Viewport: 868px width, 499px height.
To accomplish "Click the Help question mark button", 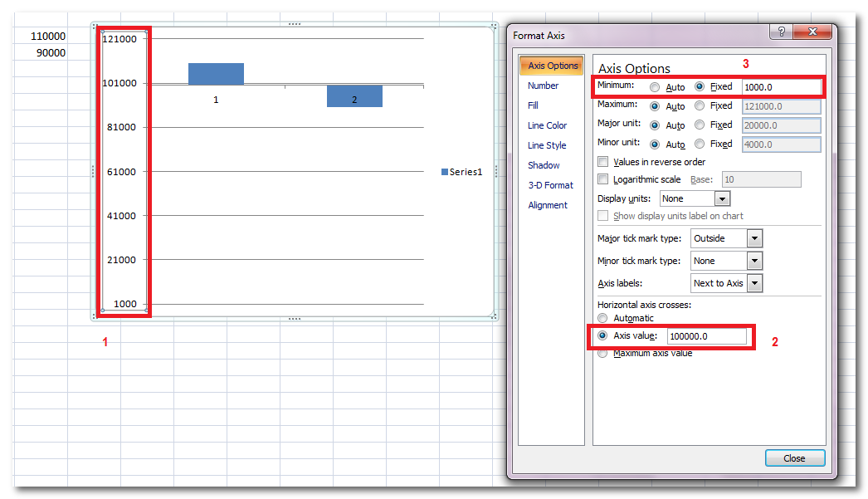I will [780, 32].
